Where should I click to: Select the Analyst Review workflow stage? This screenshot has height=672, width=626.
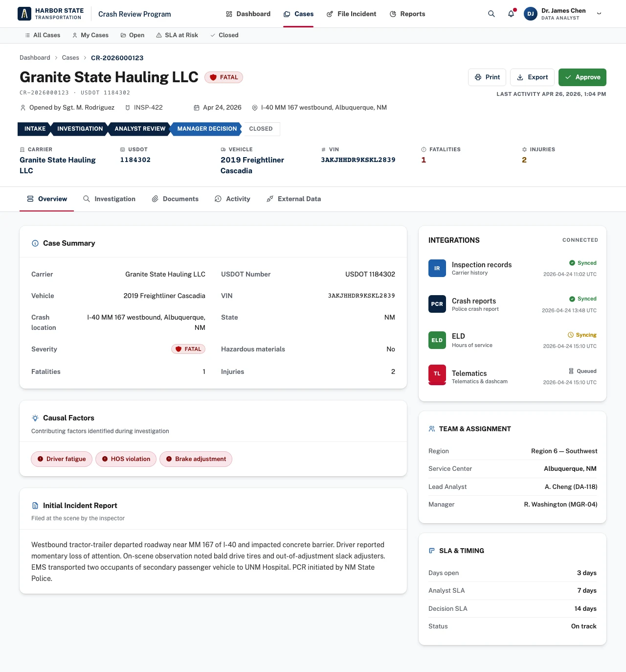140,129
